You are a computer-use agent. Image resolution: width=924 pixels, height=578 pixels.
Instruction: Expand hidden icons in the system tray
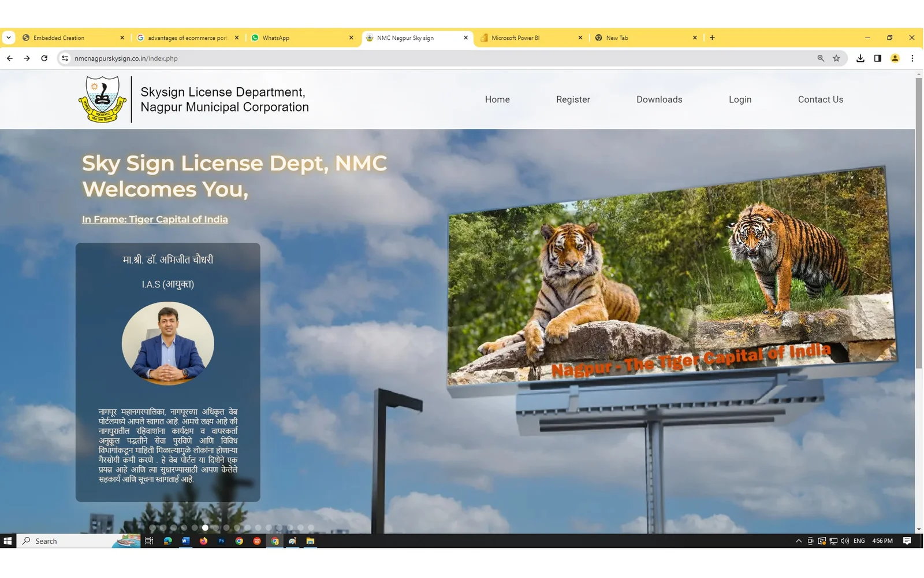click(x=799, y=541)
